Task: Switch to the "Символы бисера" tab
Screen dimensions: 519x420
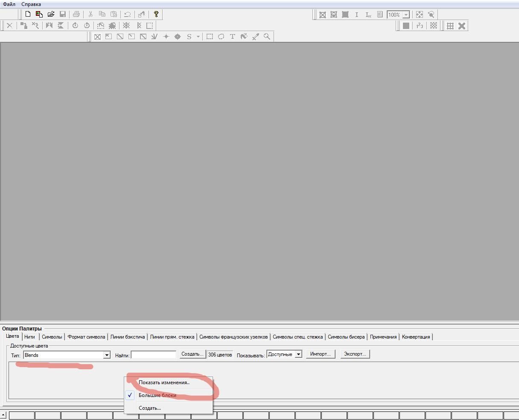Action: pos(346,337)
